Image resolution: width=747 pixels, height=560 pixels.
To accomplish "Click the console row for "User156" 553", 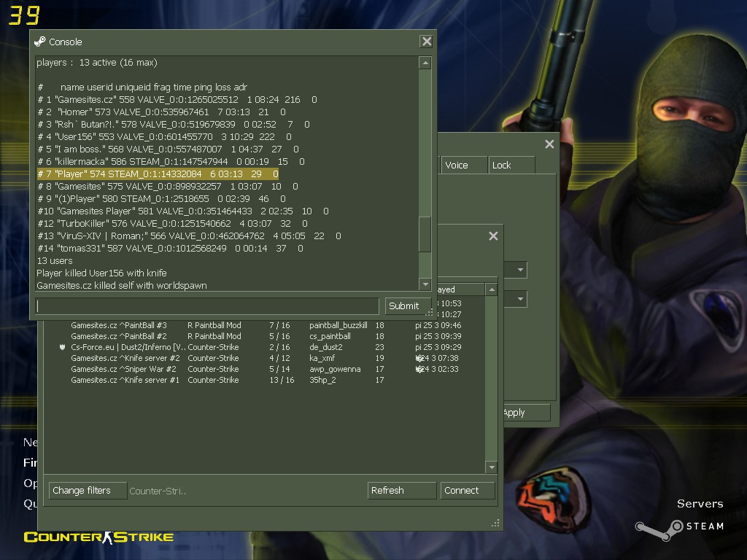I will point(164,136).
